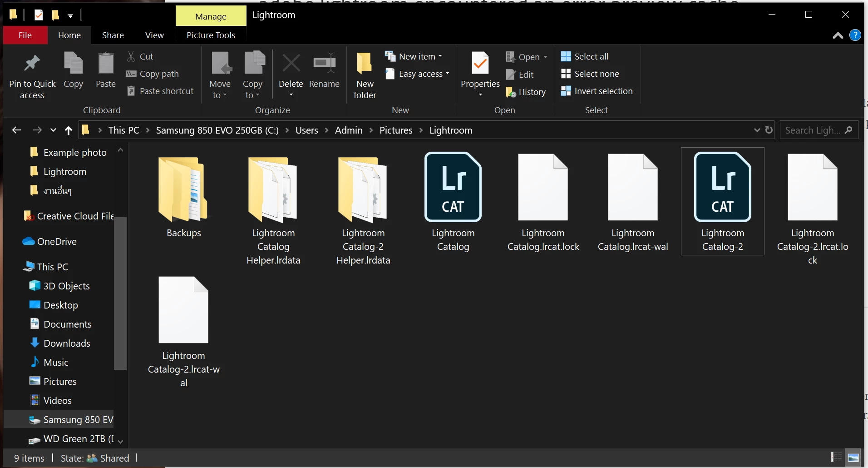This screenshot has width=868, height=468.
Task: Select the Lightroom Catalog-2 Lr CAT file
Action: (723, 202)
